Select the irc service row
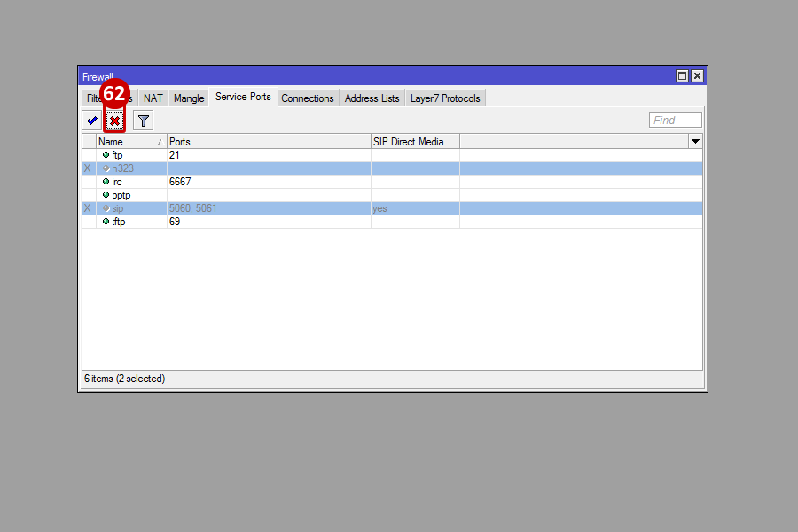The height and width of the screenshot is (532, 798). [393, 182]
